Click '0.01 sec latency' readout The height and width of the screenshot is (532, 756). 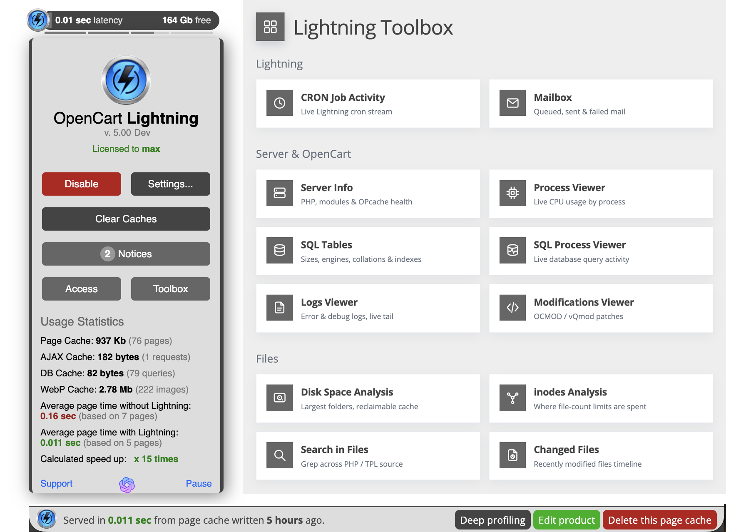(89, 20)
